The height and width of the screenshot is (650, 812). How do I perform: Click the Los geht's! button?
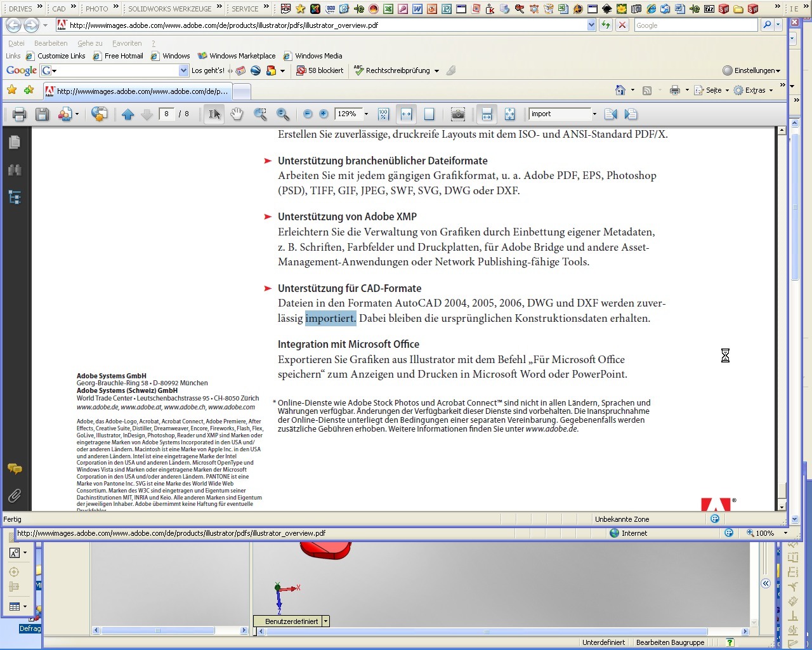click(207, 70)
